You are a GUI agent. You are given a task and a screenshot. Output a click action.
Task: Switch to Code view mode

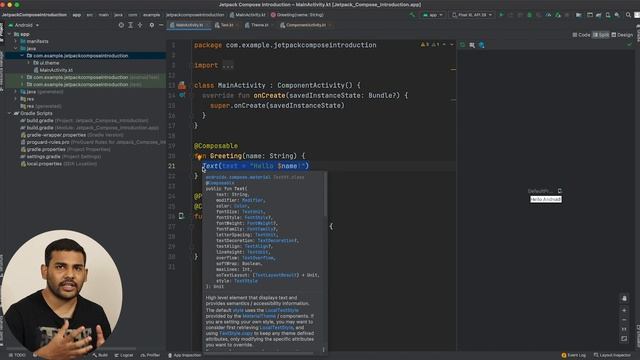(581, 35)
